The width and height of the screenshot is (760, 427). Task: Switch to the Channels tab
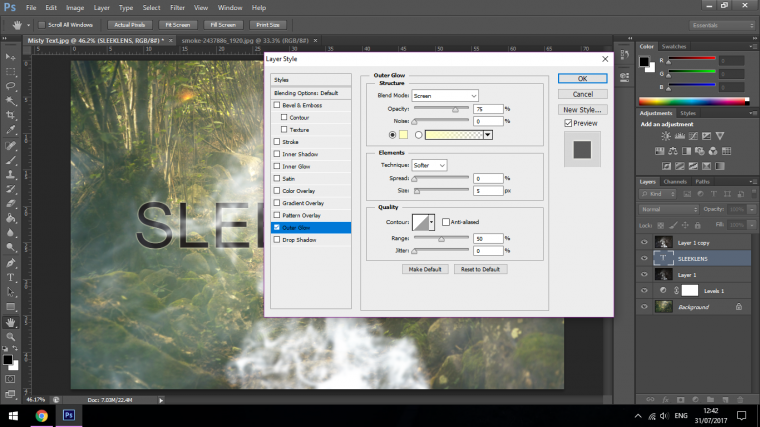tap(675, 182)
